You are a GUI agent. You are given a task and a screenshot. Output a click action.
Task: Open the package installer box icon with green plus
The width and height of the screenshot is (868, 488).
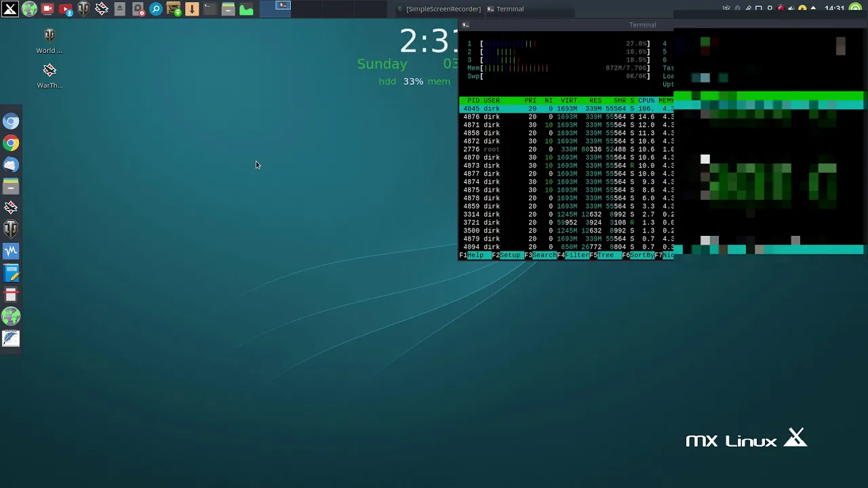(174, 9)
